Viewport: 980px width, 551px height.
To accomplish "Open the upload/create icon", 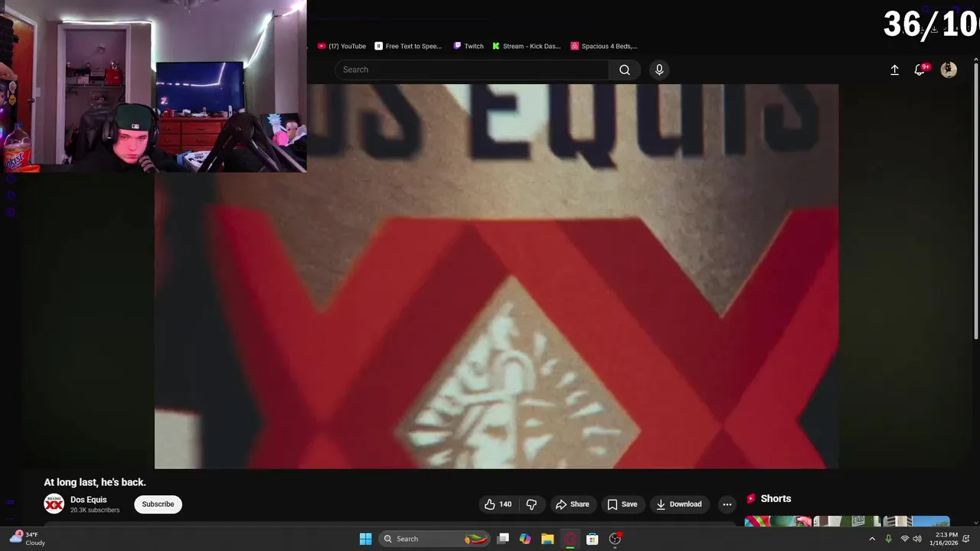I will pyautogui.click(x=894, y=70).
